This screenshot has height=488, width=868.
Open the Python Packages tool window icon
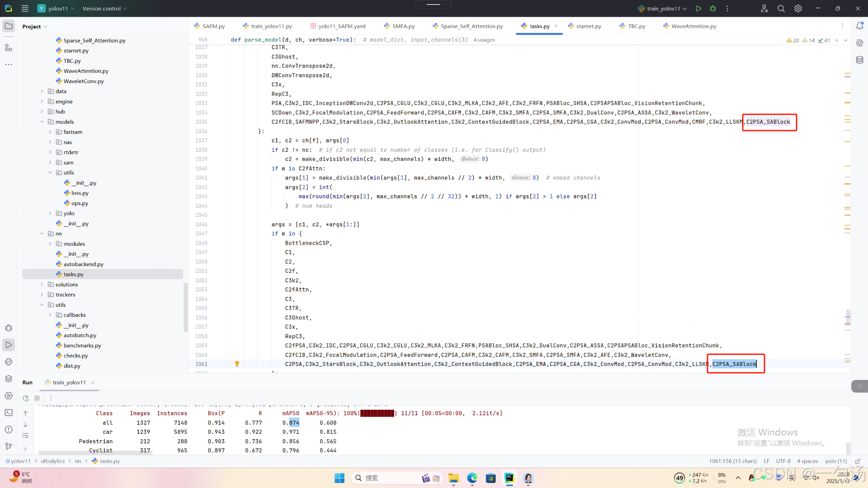(9, 379)
